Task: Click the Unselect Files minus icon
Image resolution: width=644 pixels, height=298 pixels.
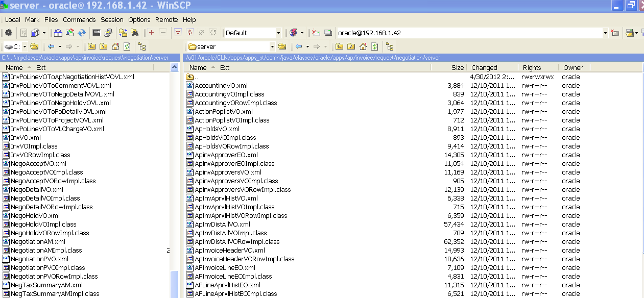Action: click(163, 33)
